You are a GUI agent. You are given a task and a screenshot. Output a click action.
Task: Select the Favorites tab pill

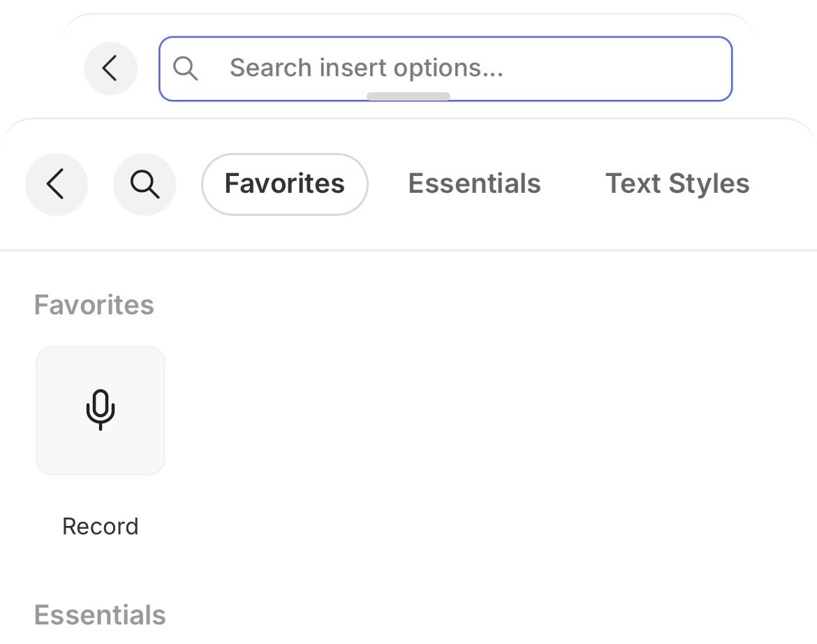coord(284,184)
